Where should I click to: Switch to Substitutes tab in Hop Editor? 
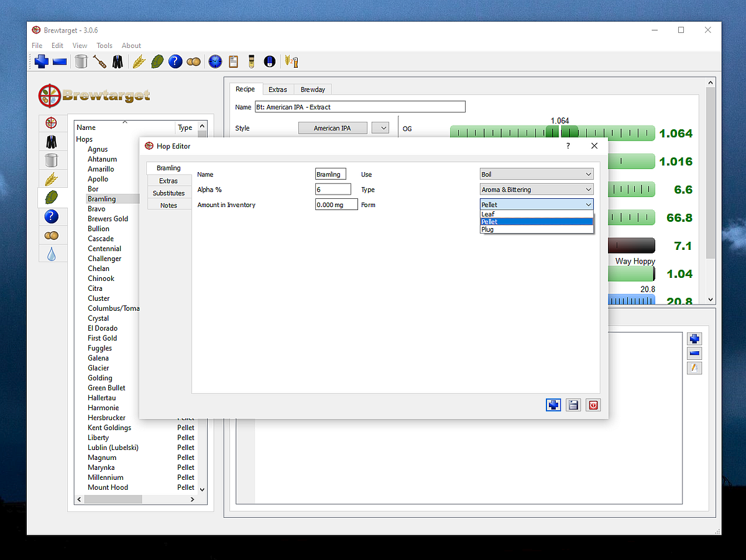click(168, 193)
